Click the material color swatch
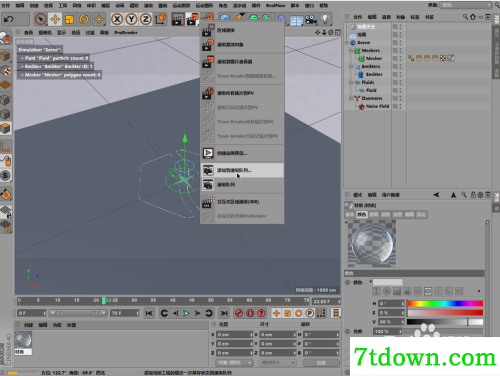The width and height of the screenshot is (500, 376). pos(387,282)
